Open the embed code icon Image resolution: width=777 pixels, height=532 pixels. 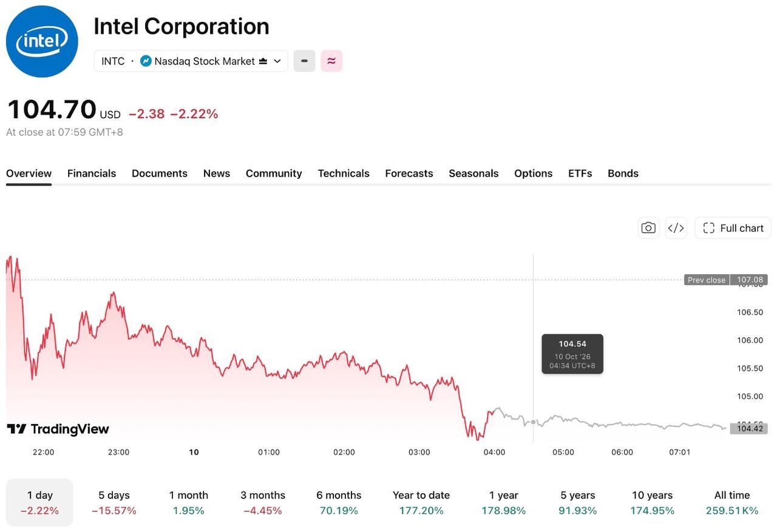(x=676, y=228)
